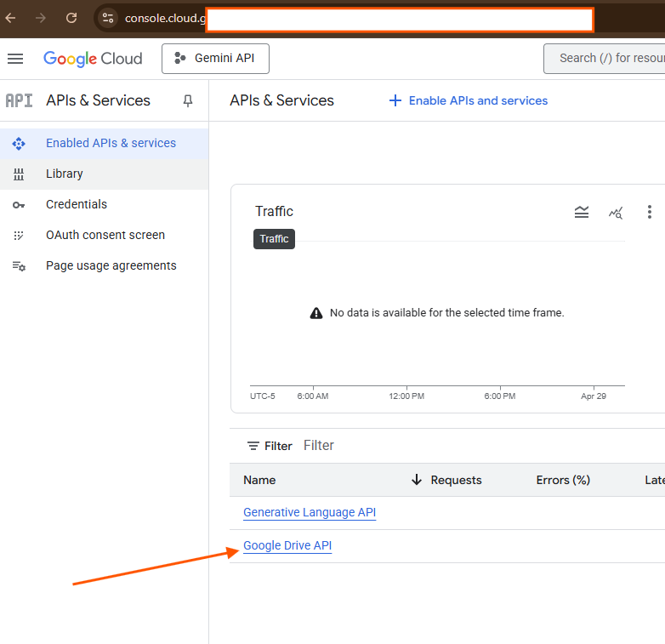Click the Traffic chart title
665x644 pixels.
pos(274,211)
